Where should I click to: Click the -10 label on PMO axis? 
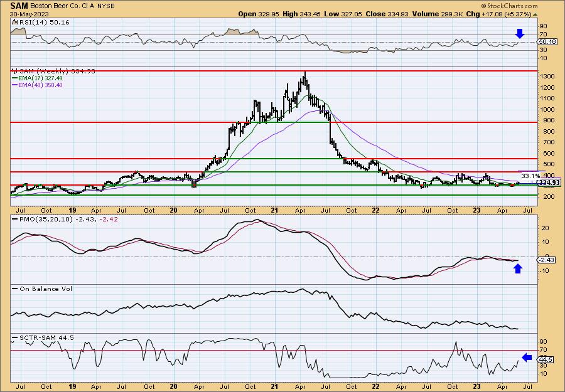click(544, 271)
